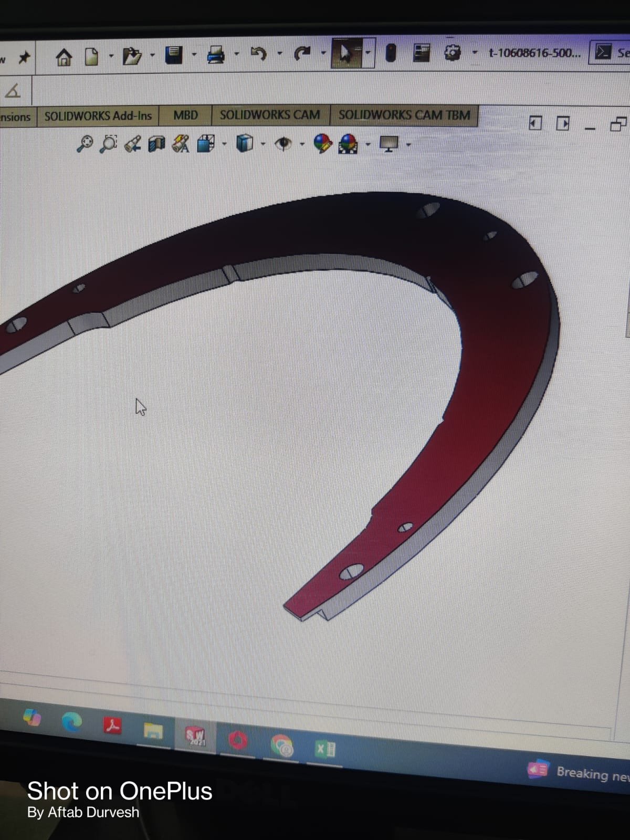Toggle the Select cursor tool
Screen dimensions: 630x840
(345, 53)
